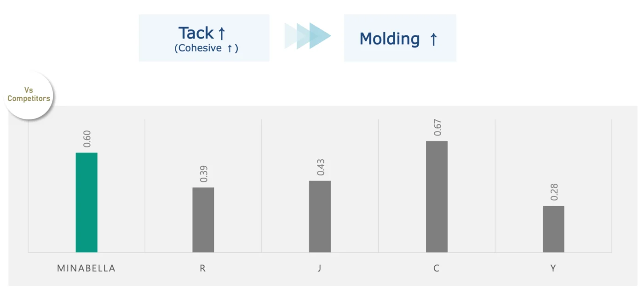This screenshot has width=644, height=293.
Task: Click the 0.28 value label
Action: [554, 192]
